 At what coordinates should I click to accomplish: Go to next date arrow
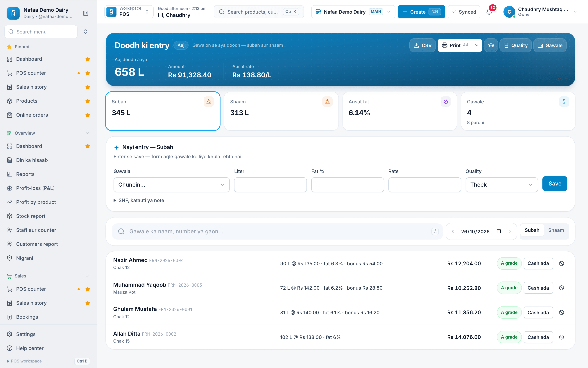(510, 231)
